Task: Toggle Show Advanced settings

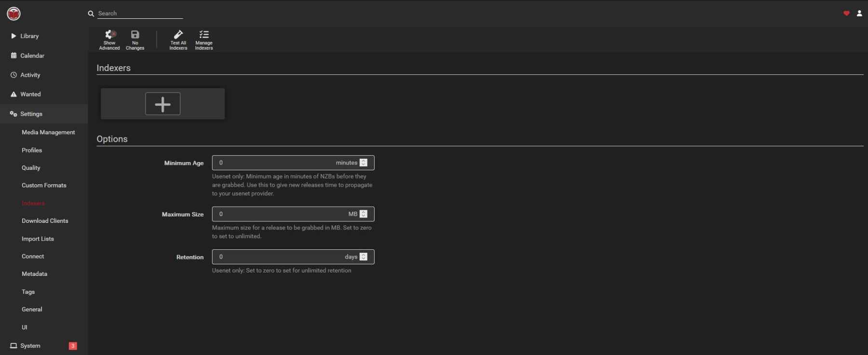Action: [109, 40]
